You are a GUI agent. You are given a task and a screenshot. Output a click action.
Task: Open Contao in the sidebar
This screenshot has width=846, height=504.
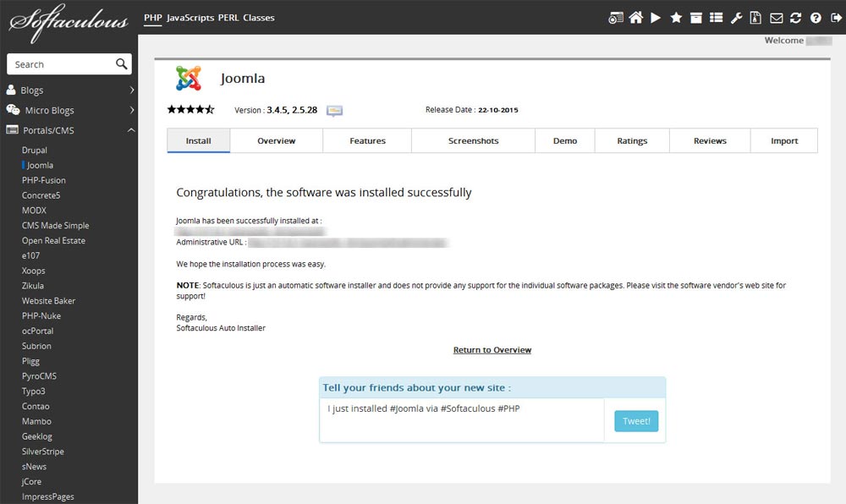tap(36, 407)
